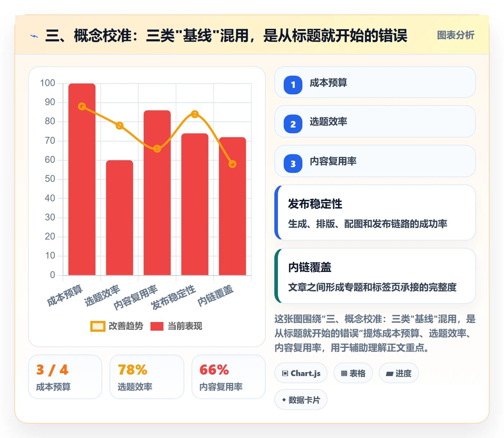Click the 表格 tag
Screen dimensions: 504x438
353,373
